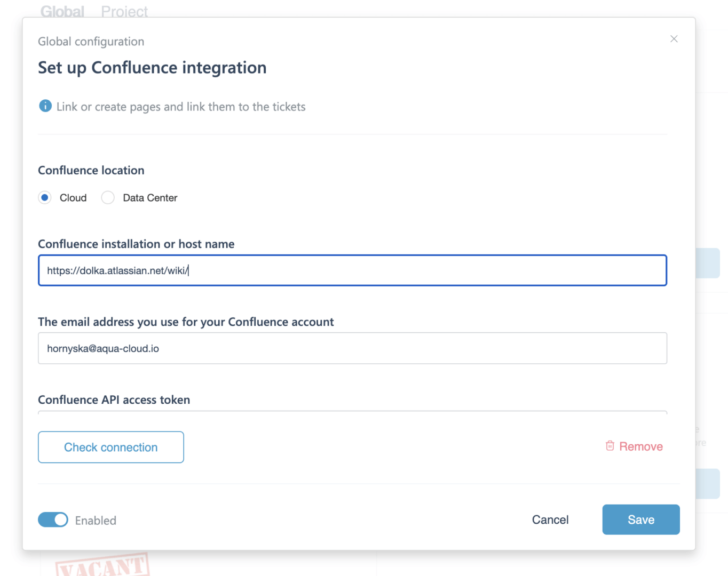This screenshot has width=728, height=576.
Task: Select the Cloud location option
Action: click(x=44, y=197)
